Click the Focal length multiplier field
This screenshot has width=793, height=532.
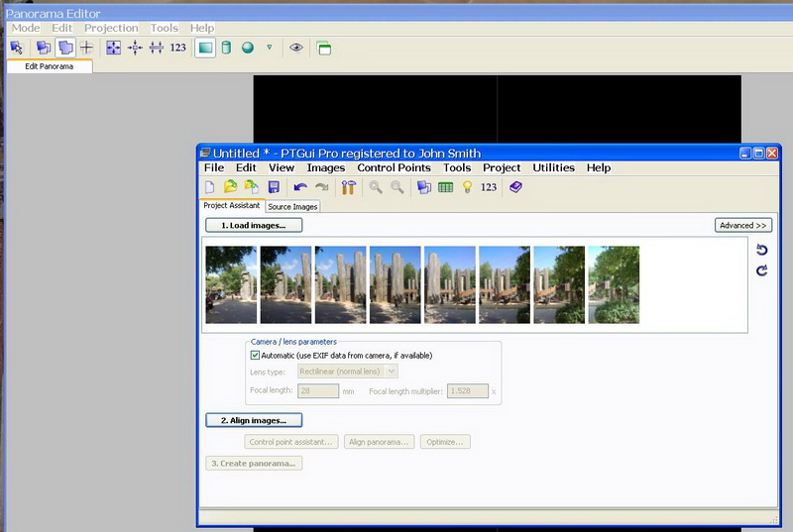click(468, 391)
